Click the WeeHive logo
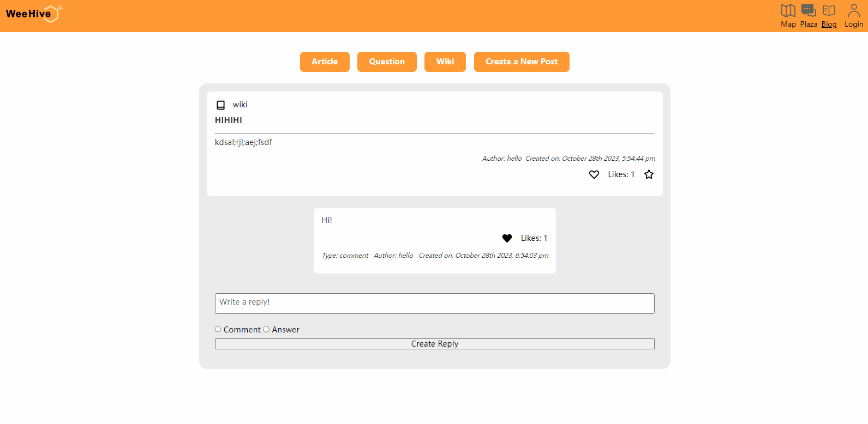 34,14
